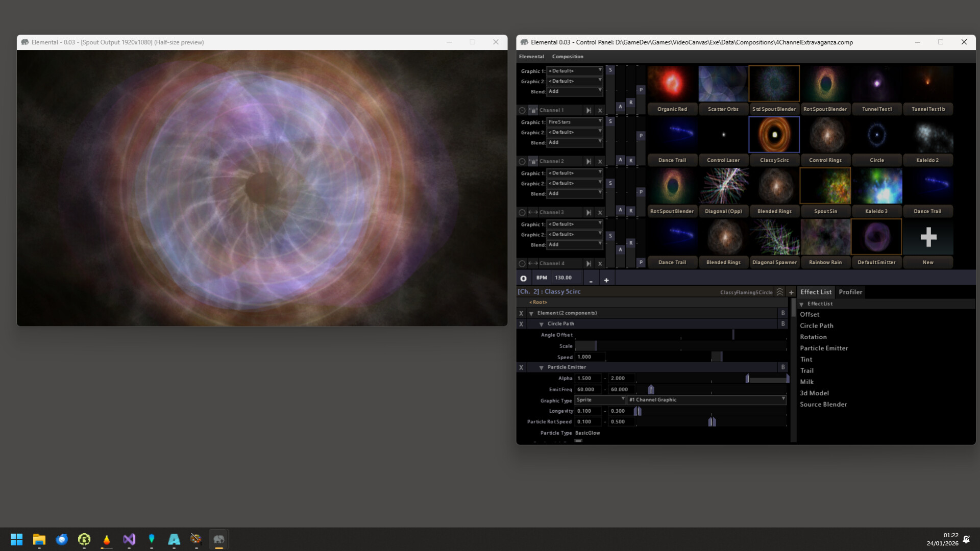980x551 pixels.
Task: Click the lock icon on Channel 2
Action: [534, 161]
